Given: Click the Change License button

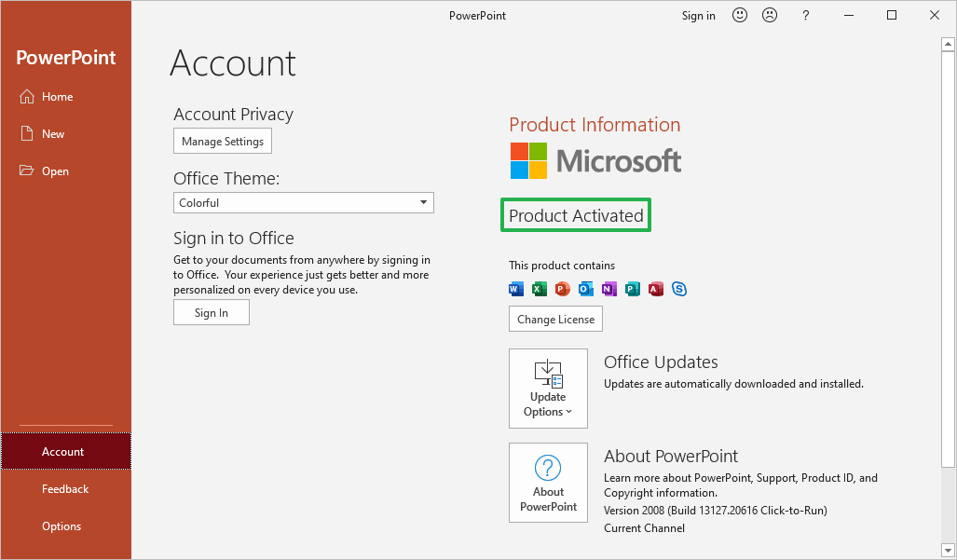Looking at the screenshot, I should (x=555, y=319).
